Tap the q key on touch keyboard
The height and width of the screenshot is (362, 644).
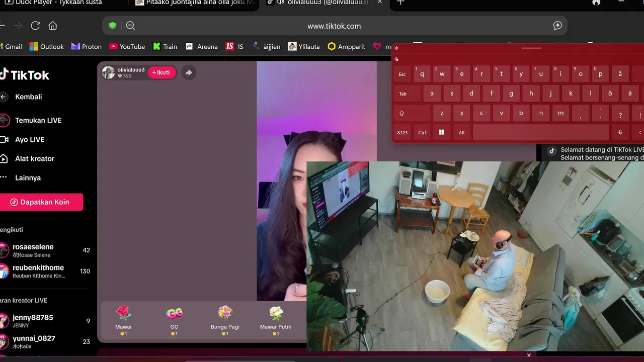click(x=422, y=74)
